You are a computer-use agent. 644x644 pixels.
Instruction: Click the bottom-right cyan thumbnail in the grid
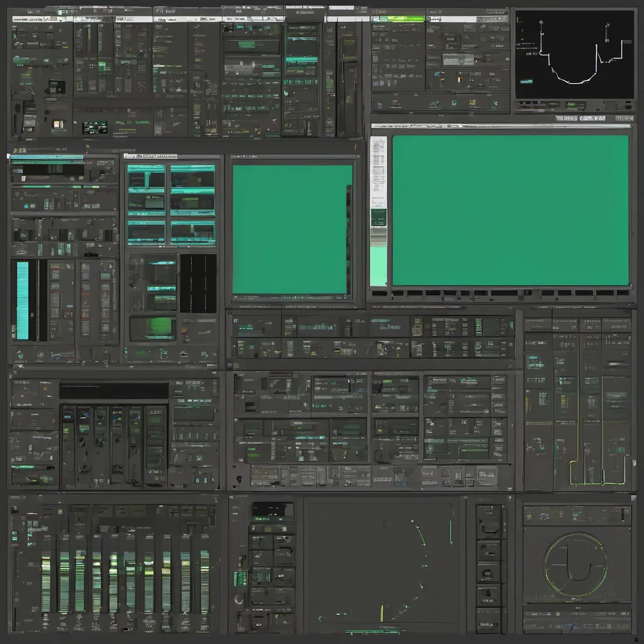click(192, 232)
